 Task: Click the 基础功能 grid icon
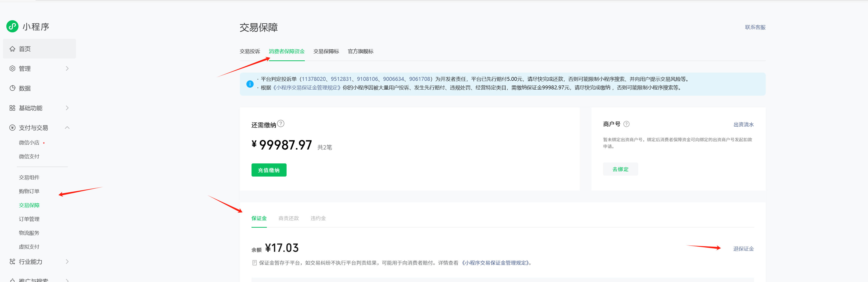click(x=12, y=108)
